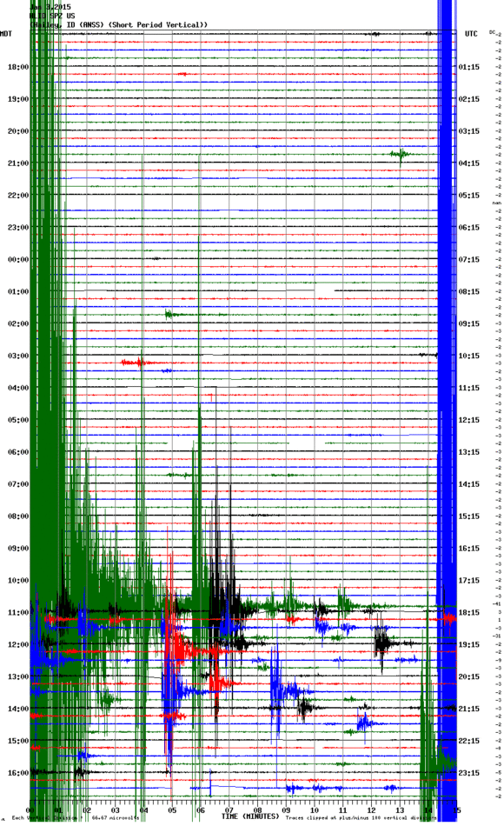
Task: Click the MDT column header
Action: tap(6, 34)
